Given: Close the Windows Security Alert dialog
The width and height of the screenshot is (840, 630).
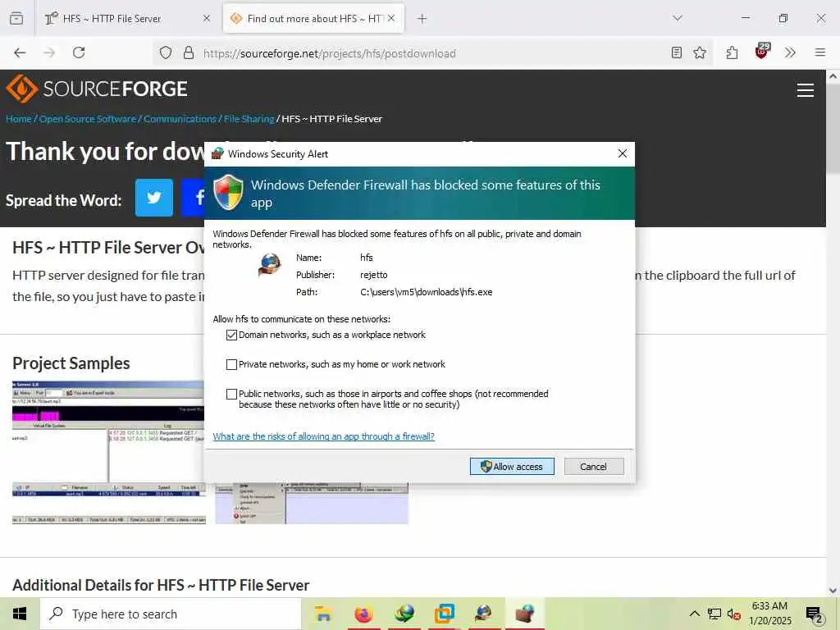Looking at the screenshot, I should point(622,153).
